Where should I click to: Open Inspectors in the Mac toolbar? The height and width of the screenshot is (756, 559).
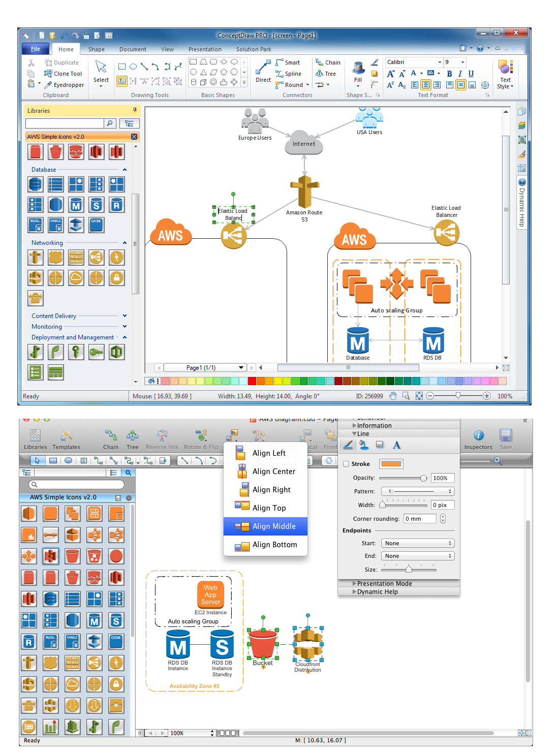pos(478,439)
